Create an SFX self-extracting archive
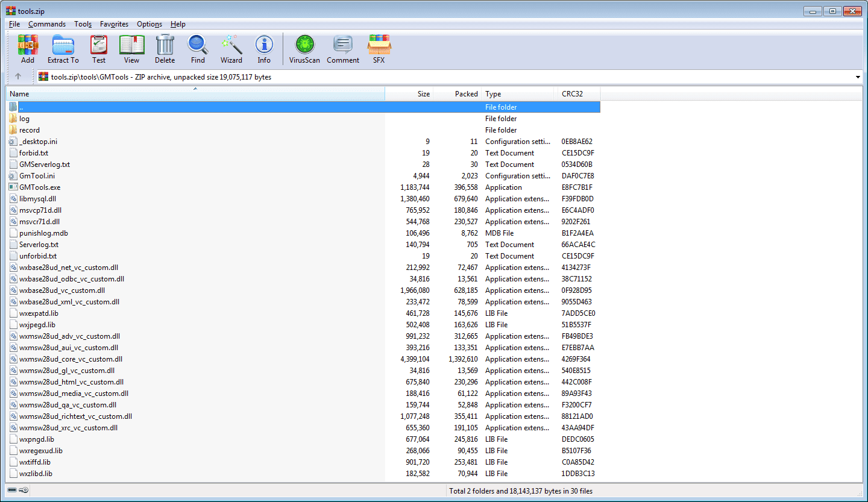Image resolution: width=868 pixels, height=502 pixels. (x=379, y=49)
